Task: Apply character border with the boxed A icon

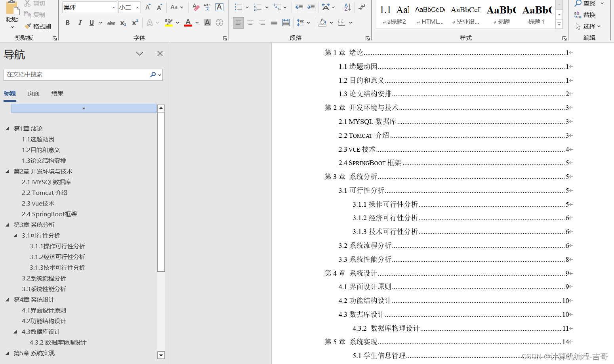Action: click(219, 7)
